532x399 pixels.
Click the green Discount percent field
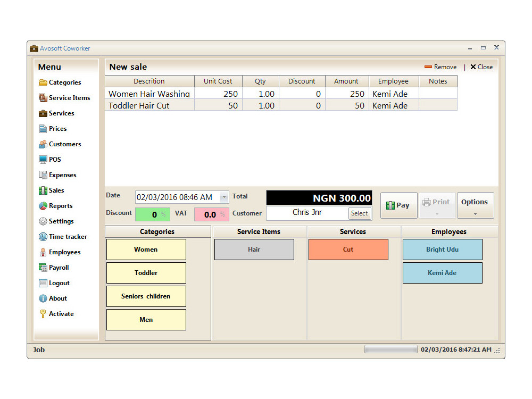click(152, 214)
